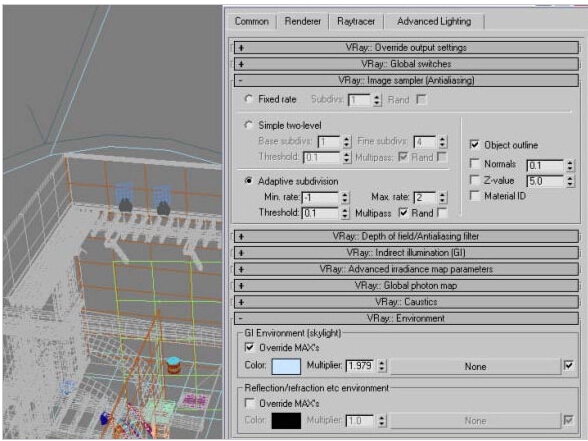
Task: Select the teal barrel object in viewport
Action: [173, 365]
